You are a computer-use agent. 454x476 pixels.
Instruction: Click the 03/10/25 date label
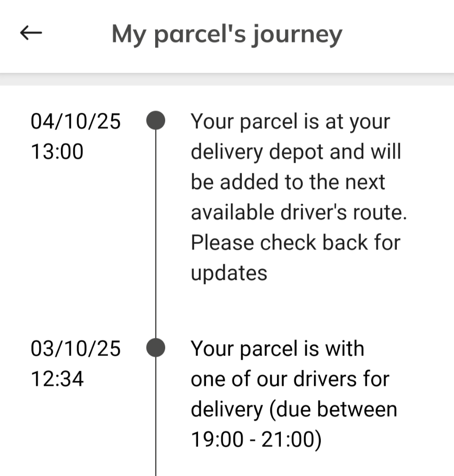[x=76, y=349]
